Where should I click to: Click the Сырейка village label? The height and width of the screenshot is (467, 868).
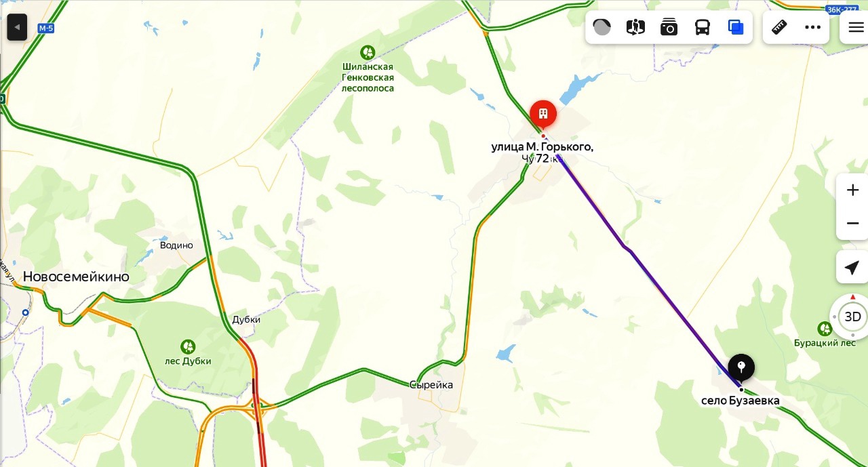[431, 385]
